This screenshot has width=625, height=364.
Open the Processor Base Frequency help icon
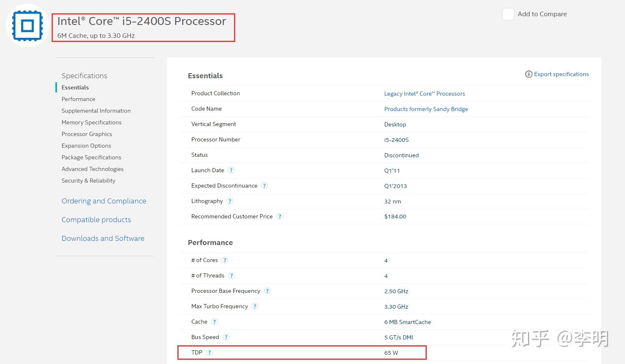point(267,291)
